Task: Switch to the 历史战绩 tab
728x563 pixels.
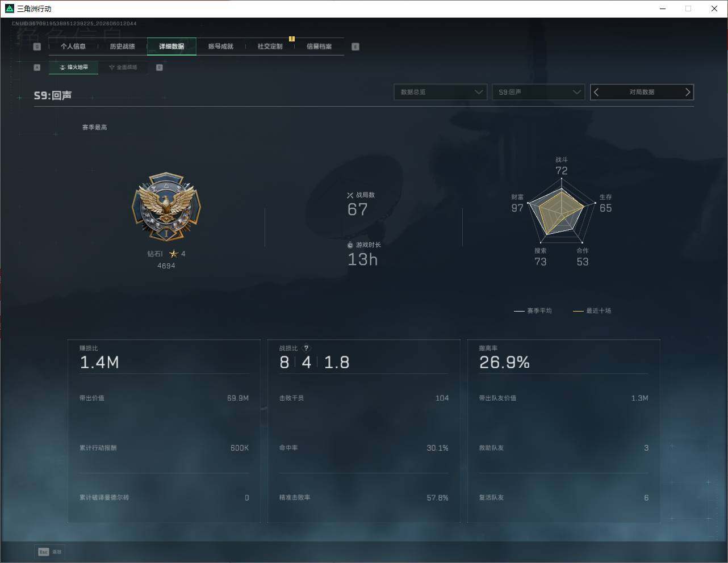Action: (123, 47)
